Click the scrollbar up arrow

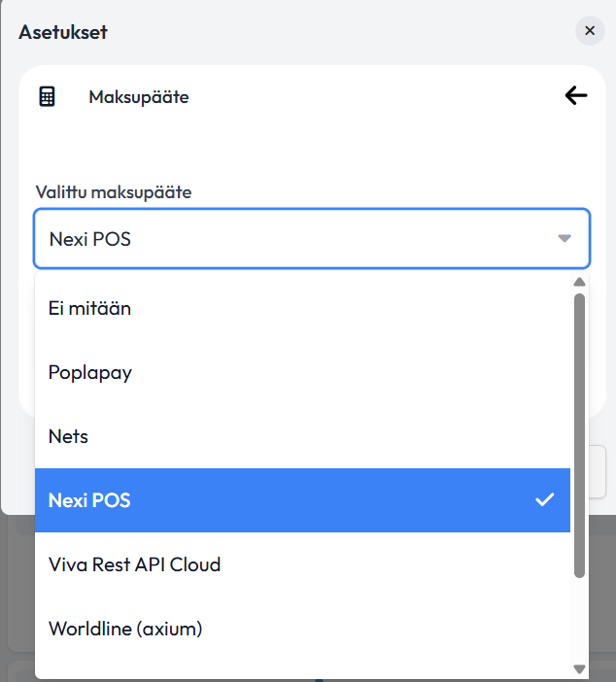[579, 282]
